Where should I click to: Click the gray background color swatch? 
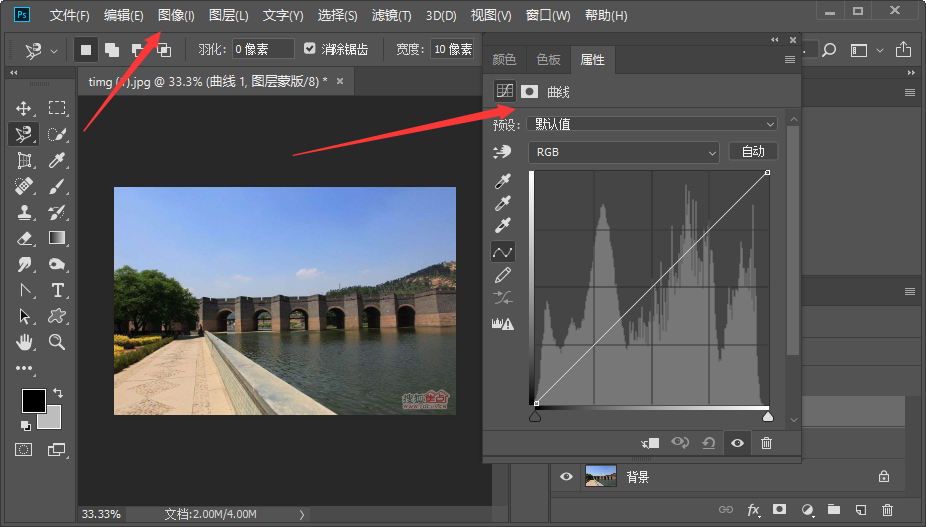(53, 419)
